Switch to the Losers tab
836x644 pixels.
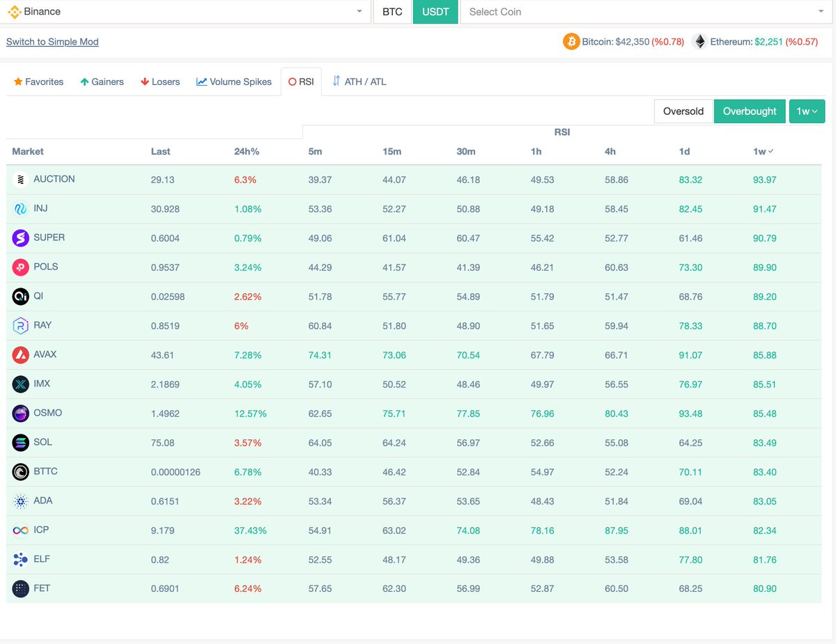point(160,81)
